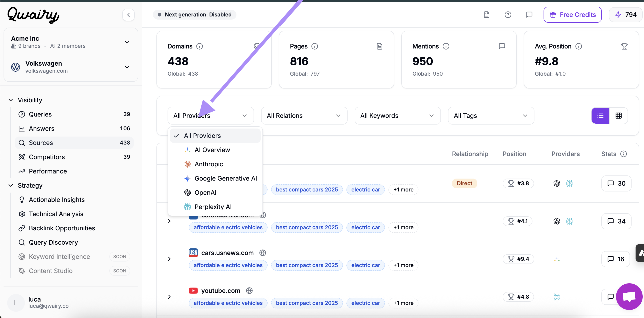Open the documentation page icon in header

tap(486, 15)
